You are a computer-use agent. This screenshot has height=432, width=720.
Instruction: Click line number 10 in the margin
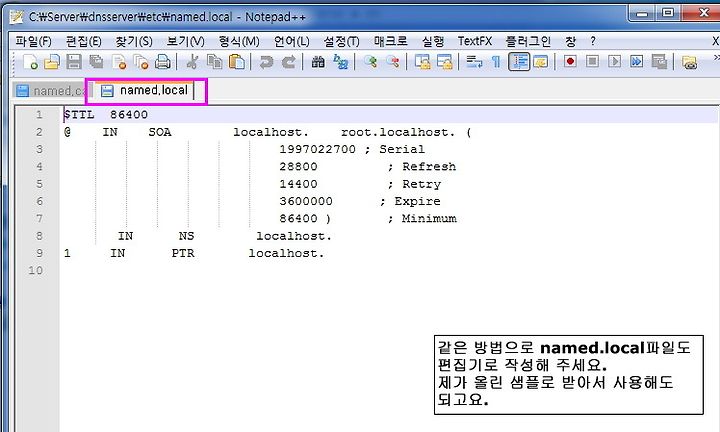36,270
